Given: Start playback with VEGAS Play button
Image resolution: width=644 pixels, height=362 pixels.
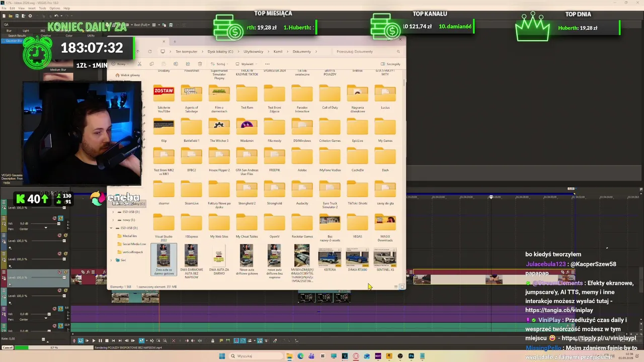Looking at the screenshot, I should tap(94, 341).
